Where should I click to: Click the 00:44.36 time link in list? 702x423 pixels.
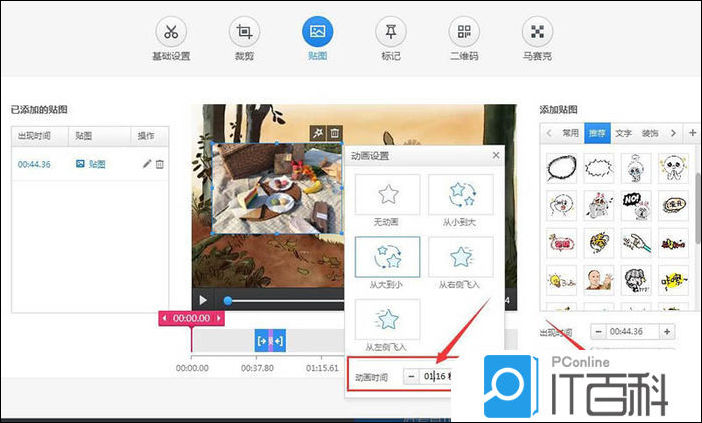coord(34,164)
